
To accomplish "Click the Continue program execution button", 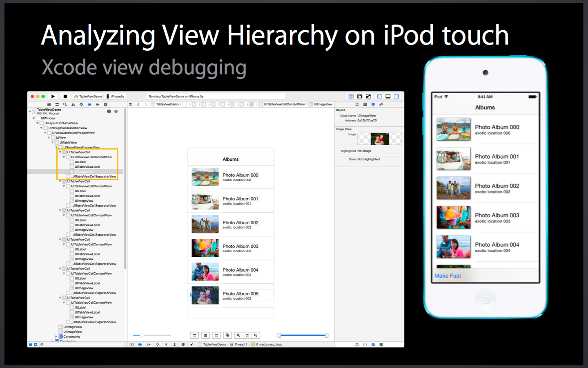I will tap(149, 344).
